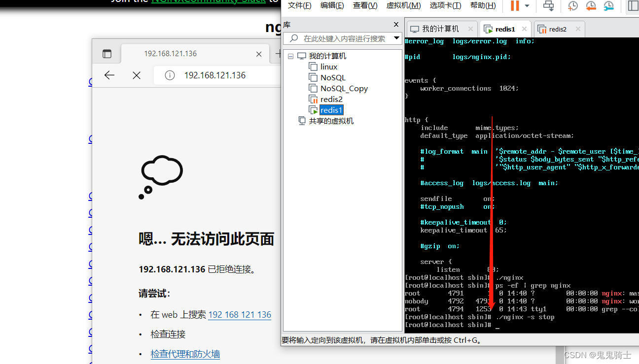Click the NoSQL_Copy VM icon in the tree
Screen dimensions: 639x364
point(313,88)
